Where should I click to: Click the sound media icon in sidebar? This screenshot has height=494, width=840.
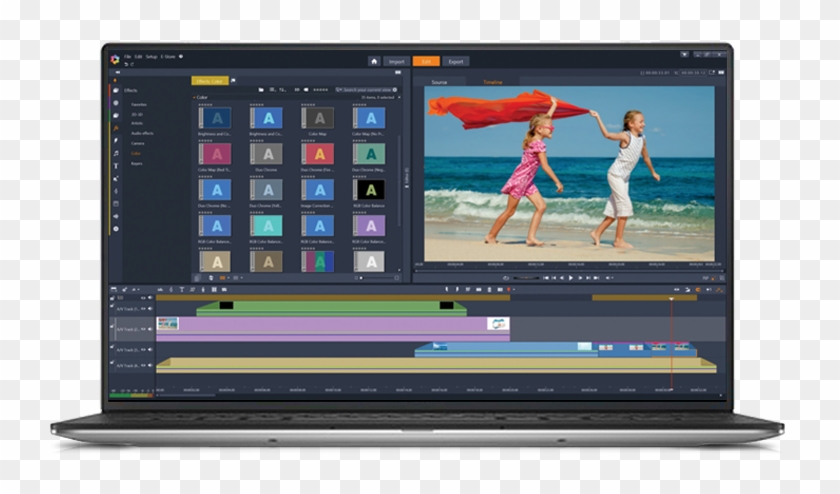[116, 153]
